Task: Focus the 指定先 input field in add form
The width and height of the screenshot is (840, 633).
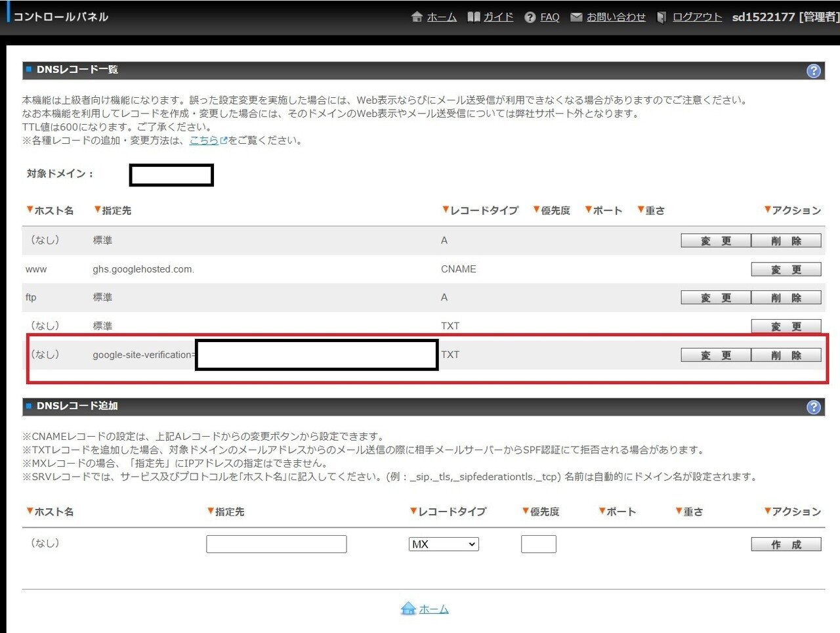Action: tap(276, 544)
